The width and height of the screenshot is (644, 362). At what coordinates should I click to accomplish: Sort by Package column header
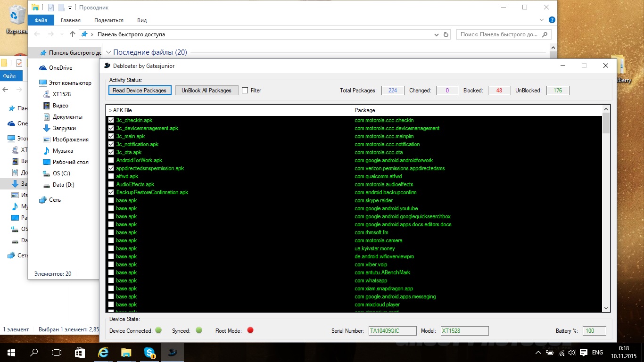(x=475, y=110)
